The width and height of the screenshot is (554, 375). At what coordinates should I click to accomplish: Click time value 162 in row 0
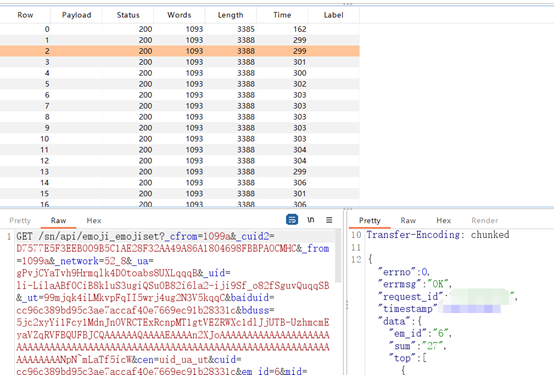(x=300, y=29)
